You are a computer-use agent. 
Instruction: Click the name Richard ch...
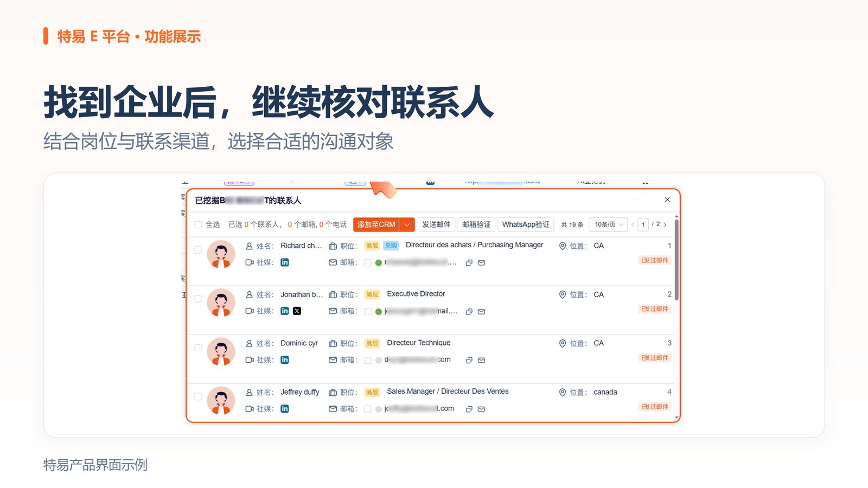pos(301,246)
